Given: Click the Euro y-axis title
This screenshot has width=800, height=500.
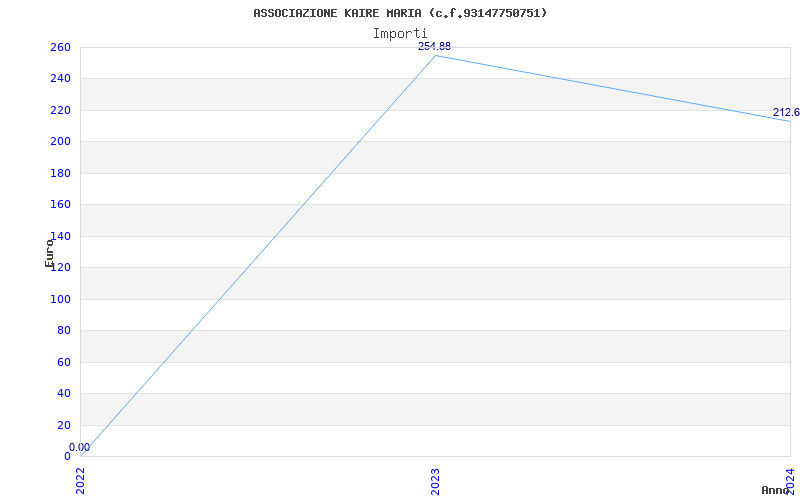Looking at the screenshot, I should pyautogui.click(x=49, y=253).
